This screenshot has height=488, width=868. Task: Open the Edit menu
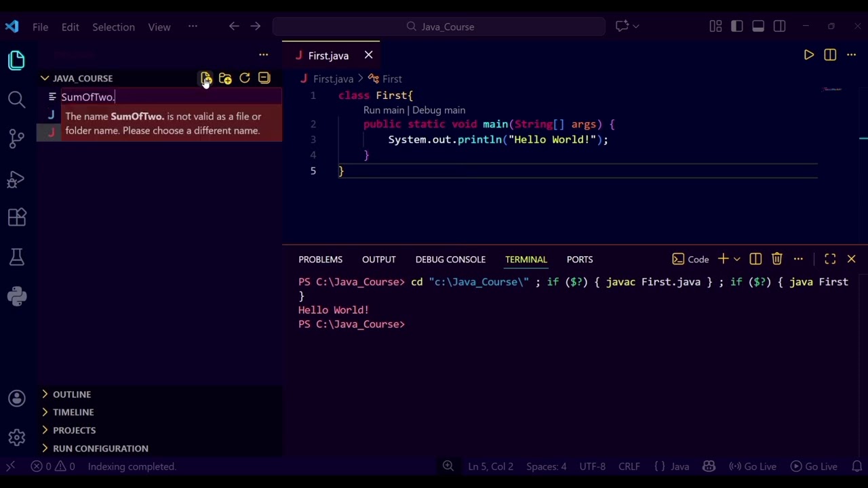click(x=71, y=26)
